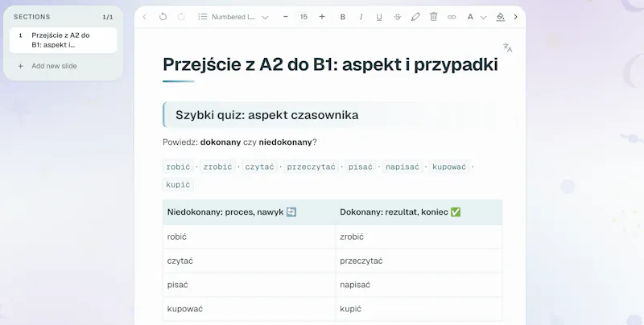Click header Dokonany: rezultat, koniec

click(419, 212)
